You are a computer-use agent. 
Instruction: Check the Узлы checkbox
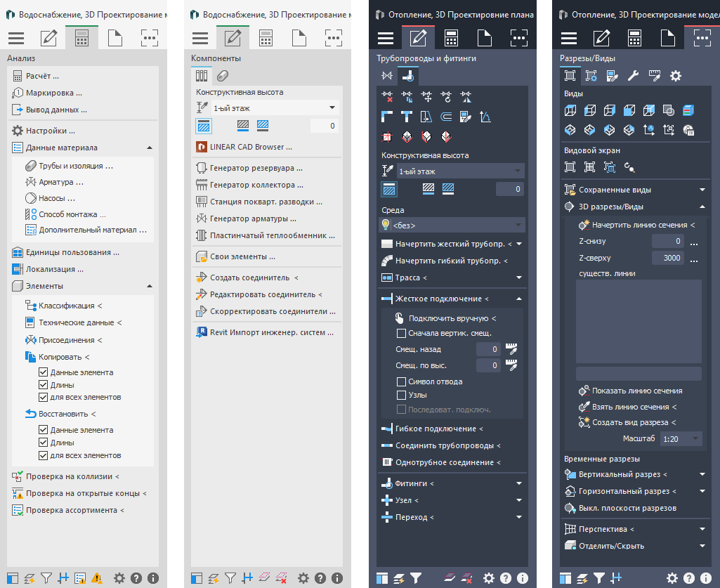click(402, 395)
